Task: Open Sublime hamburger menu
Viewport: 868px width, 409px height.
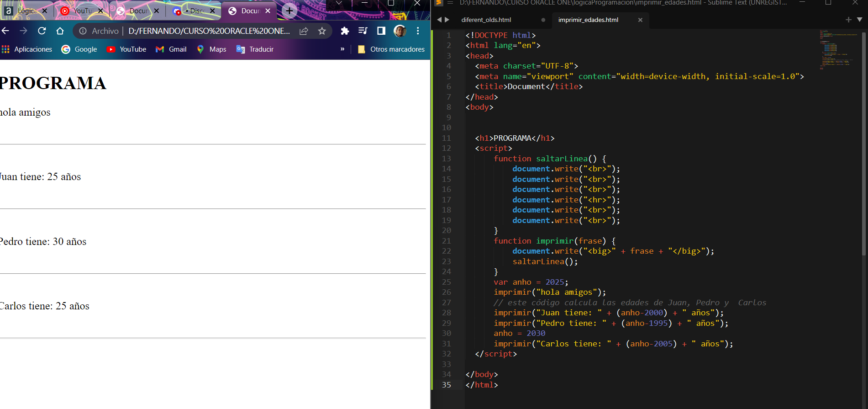Action: [x=450, y=3]
